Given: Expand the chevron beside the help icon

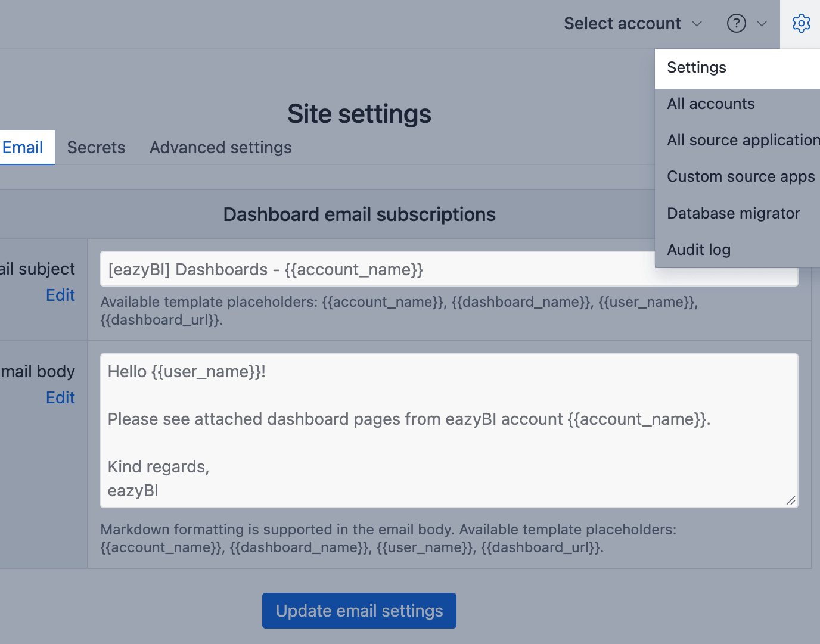Looking at the screenshot, I should pyautogui.click(x=762, y=24).
